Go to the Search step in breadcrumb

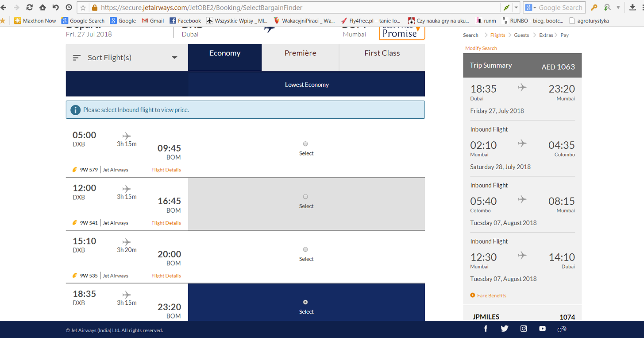click(470, 35)
